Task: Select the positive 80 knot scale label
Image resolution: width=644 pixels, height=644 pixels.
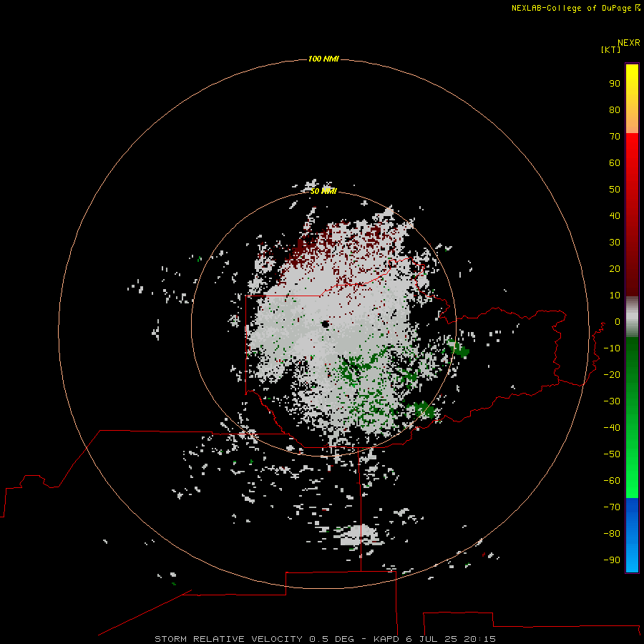Action: pos(615,109)
